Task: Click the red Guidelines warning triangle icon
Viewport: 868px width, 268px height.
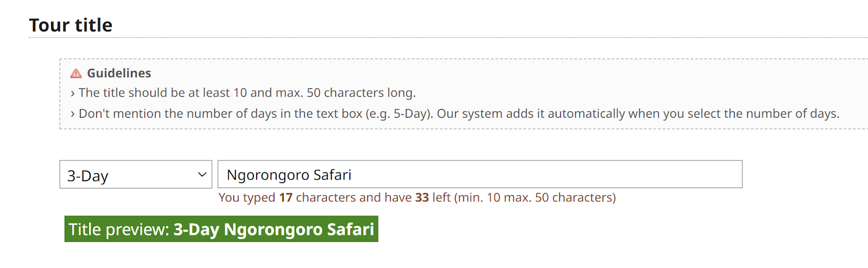Action: click(76, 73)
